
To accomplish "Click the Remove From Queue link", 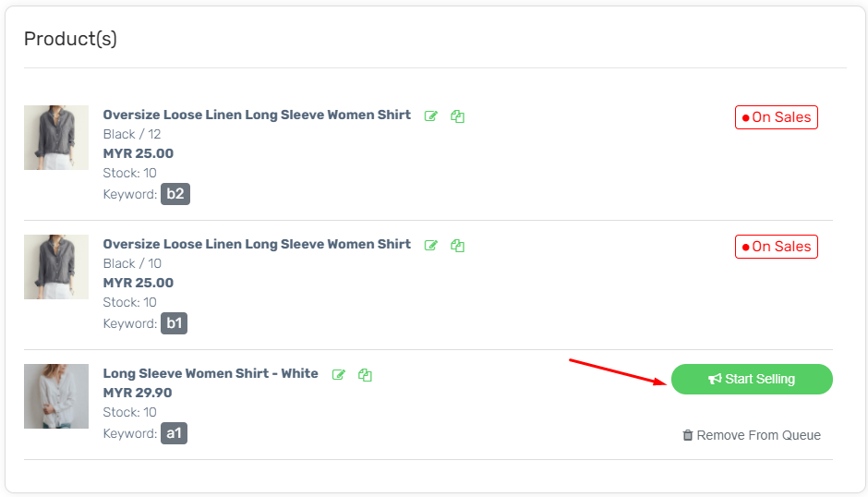I will (x=758, y=435).
